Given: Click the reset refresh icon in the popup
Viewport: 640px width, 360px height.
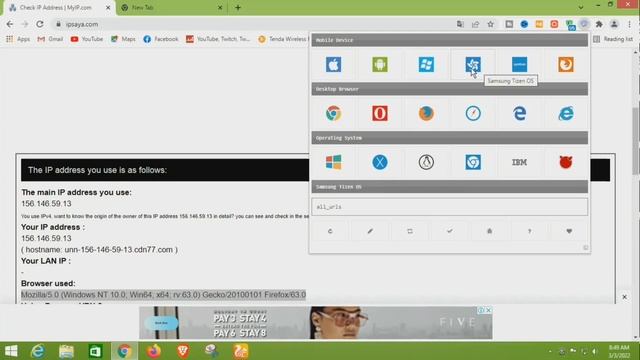Looking at the screenshot, I should pos(330,231).
